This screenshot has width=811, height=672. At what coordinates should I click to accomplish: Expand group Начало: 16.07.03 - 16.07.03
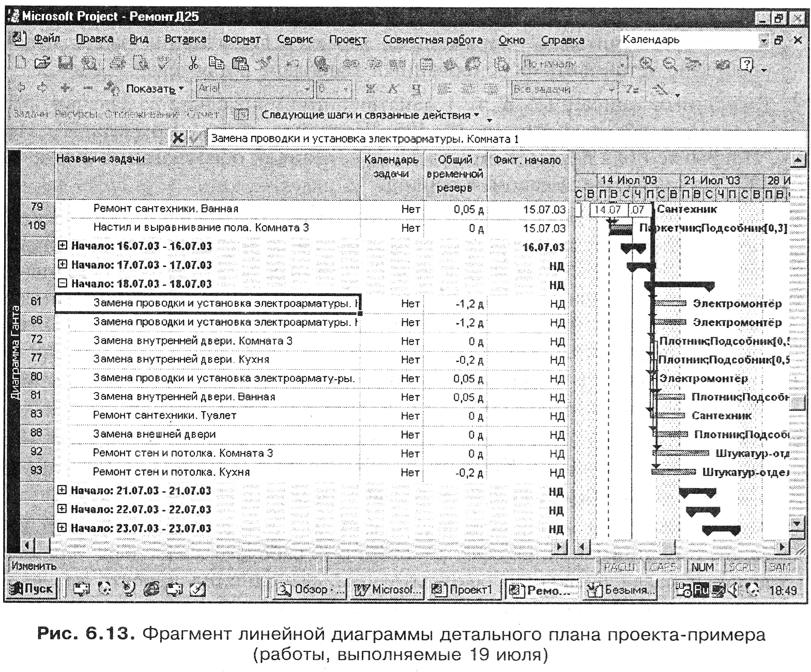(x=63, y=245)
